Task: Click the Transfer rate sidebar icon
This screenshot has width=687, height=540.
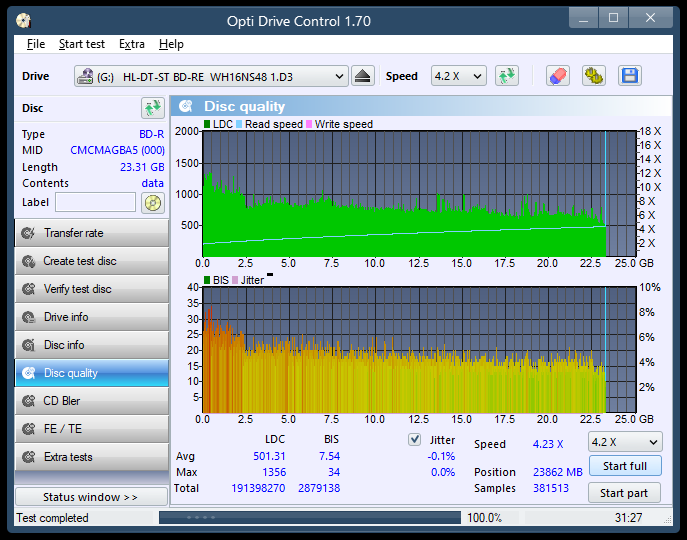Action: [x=28, y=233]
